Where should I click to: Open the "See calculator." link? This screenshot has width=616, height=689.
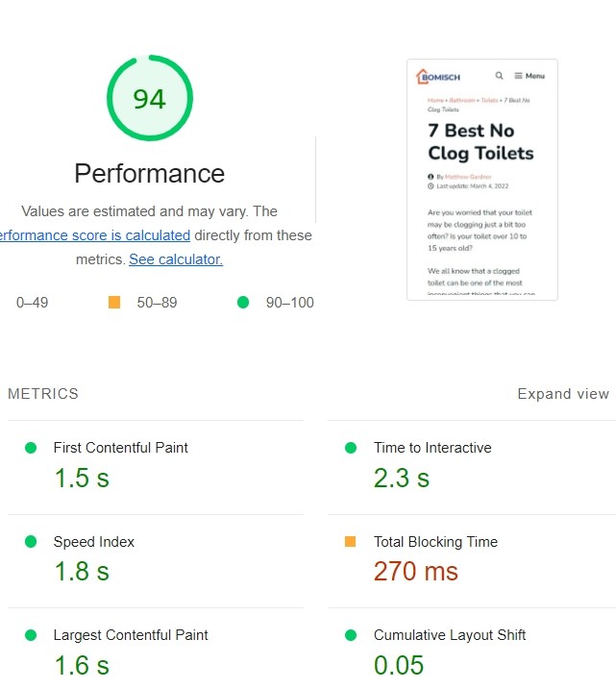pyautogui.click(x=176, y=259)
